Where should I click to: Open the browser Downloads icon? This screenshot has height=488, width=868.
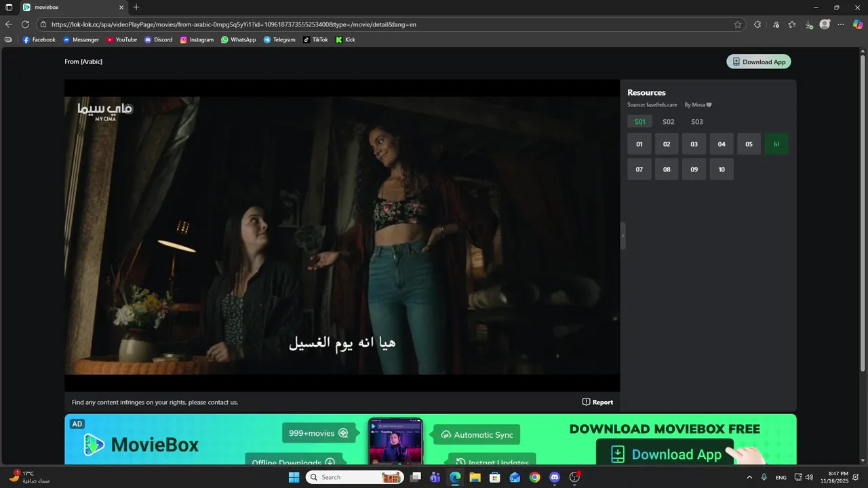pos(808,24)
